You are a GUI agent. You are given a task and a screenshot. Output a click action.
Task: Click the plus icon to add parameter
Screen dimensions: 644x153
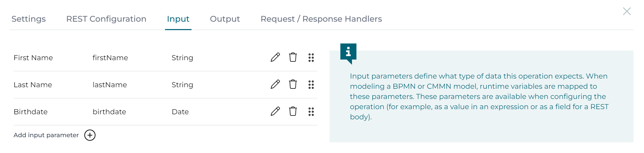tap(90, 135)
